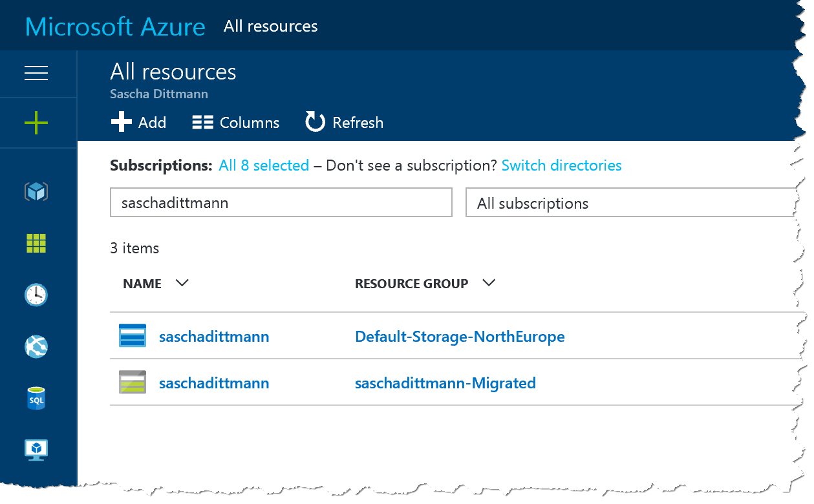Image resolution: width=814 pixels, height=504 pixels.
Task: Open the hamburger menu in sidebar
Action: click(36, 74)
